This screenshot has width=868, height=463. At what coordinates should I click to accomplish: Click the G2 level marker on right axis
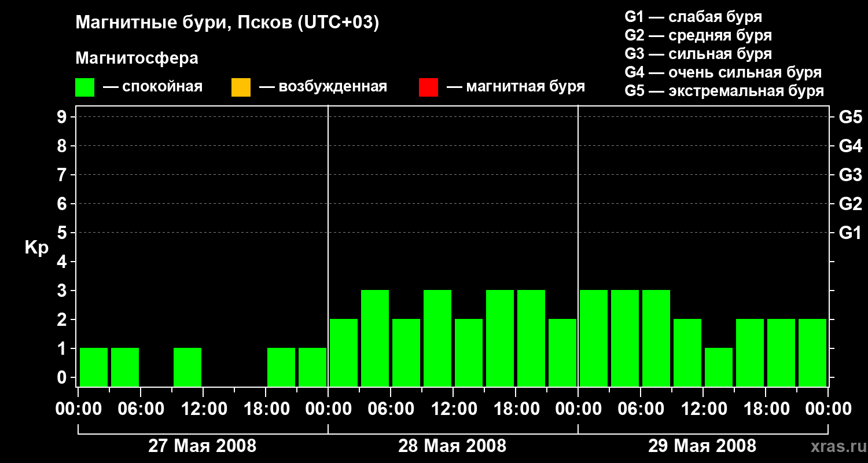coord(851,204)
